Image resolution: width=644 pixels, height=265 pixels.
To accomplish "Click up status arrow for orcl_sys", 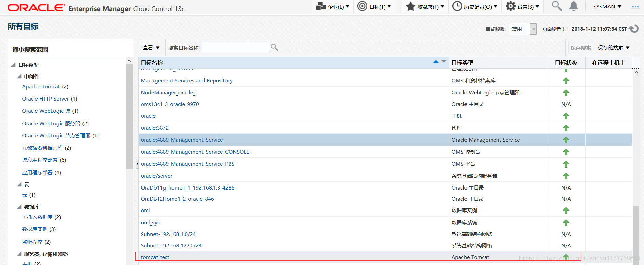I will [x=566, y=223].
